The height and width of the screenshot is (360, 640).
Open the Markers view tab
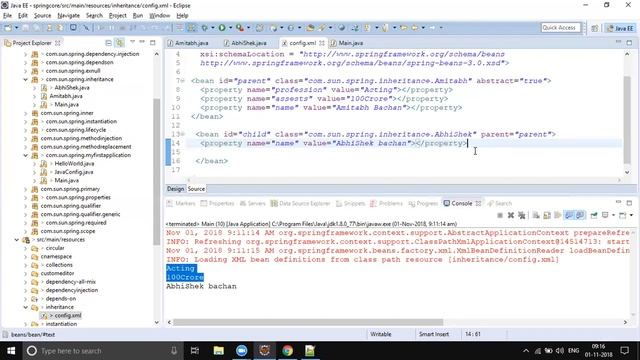pyautogui.click(x=181, y=203)
